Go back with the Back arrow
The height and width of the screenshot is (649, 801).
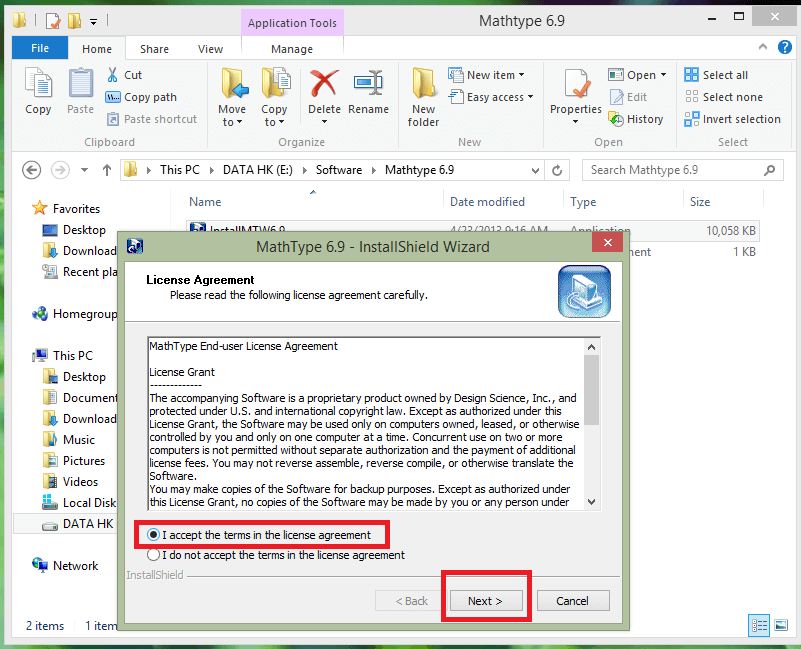(x=32, y=170)
